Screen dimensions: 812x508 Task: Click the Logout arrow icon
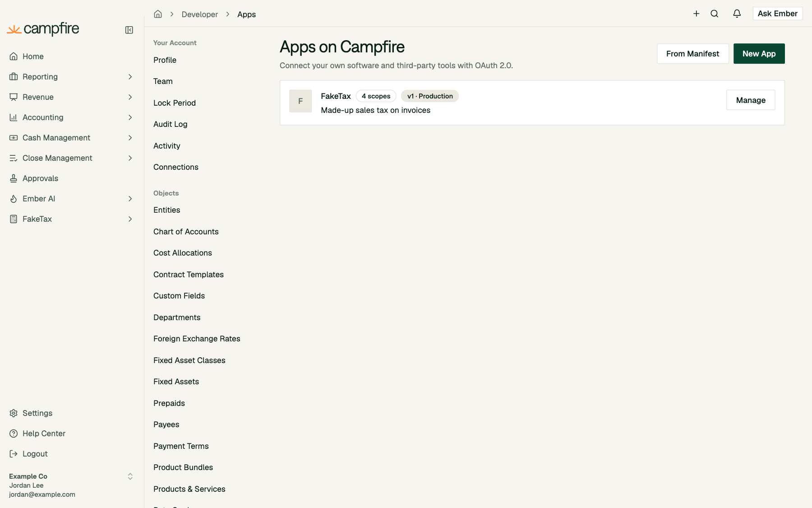pyautogui.click(x=14, y=454)
